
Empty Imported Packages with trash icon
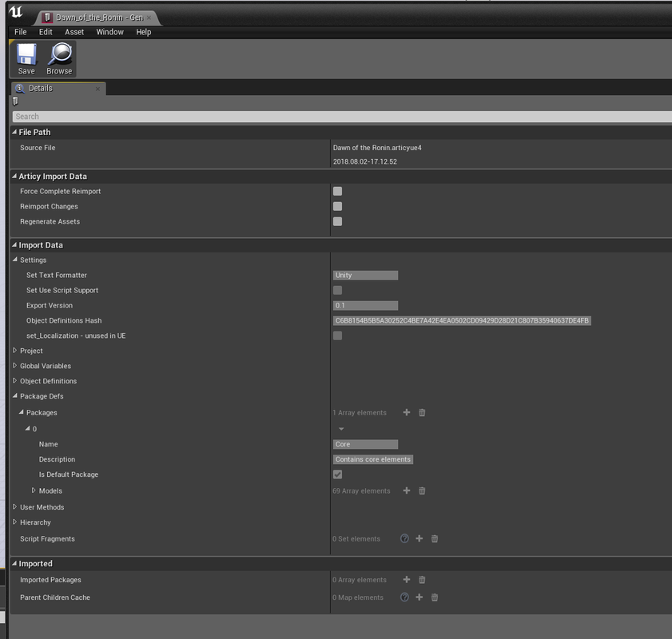click(422, 579)
